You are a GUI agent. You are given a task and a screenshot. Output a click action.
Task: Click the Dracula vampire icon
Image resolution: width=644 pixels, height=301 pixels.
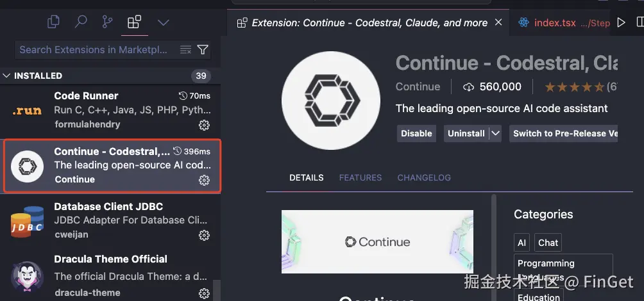[27, 277]
